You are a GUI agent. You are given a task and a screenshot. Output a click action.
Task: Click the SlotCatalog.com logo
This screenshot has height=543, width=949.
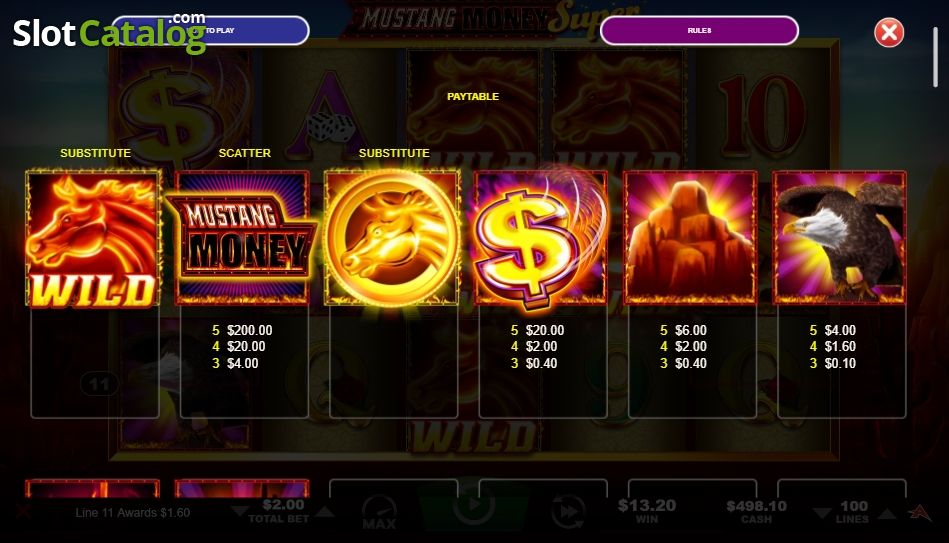pos(110,33)
